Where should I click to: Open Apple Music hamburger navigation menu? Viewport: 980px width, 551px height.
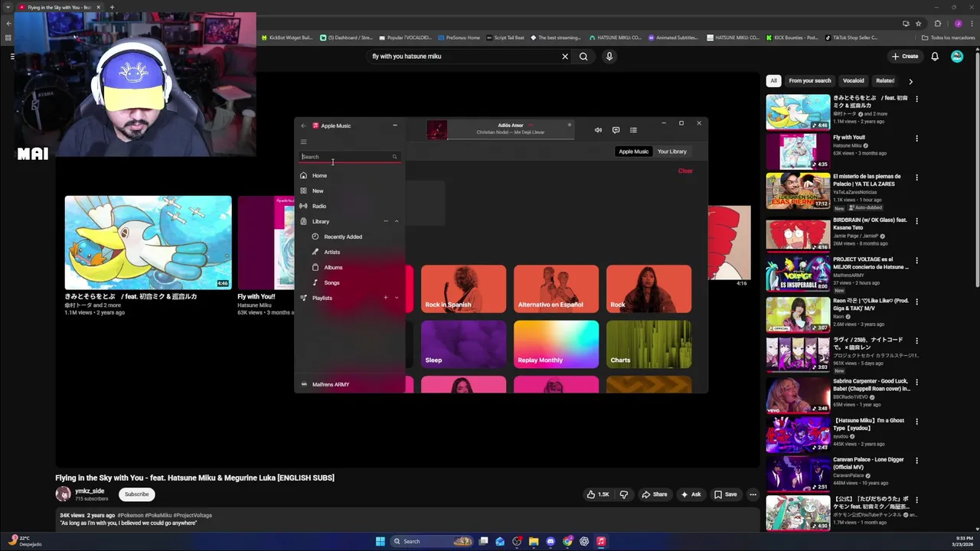303,142
